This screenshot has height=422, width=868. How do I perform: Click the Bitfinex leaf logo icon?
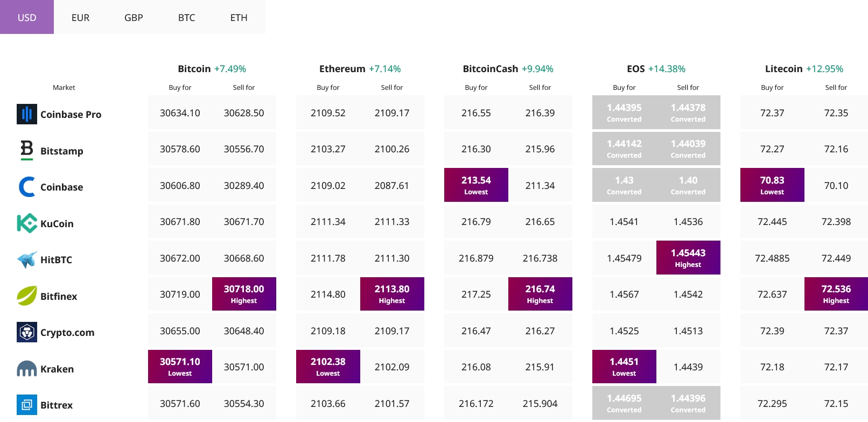[x=27, y=296]
